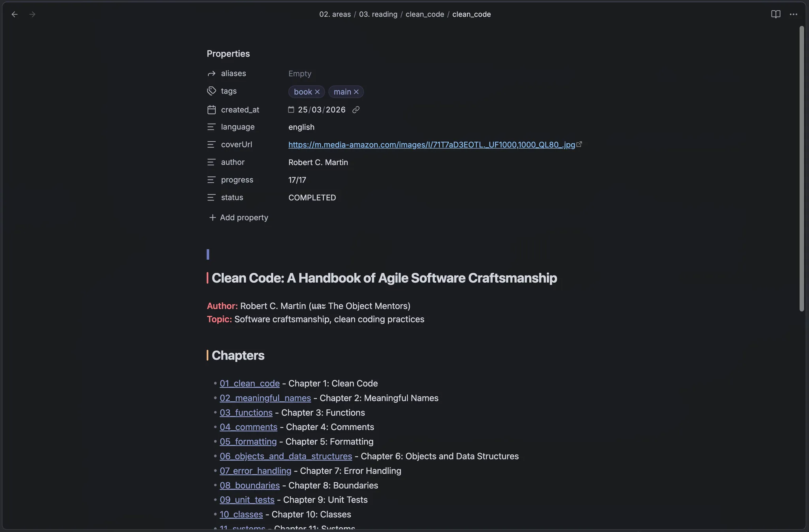Click the tags property icon
809x532 pixels.
tap(211, 91)
